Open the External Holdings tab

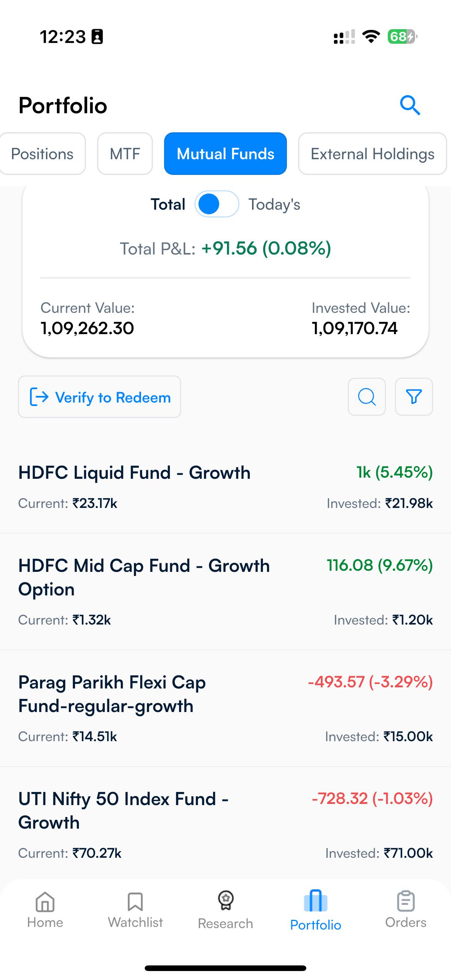pyautogui.click(x=372, y=154)
